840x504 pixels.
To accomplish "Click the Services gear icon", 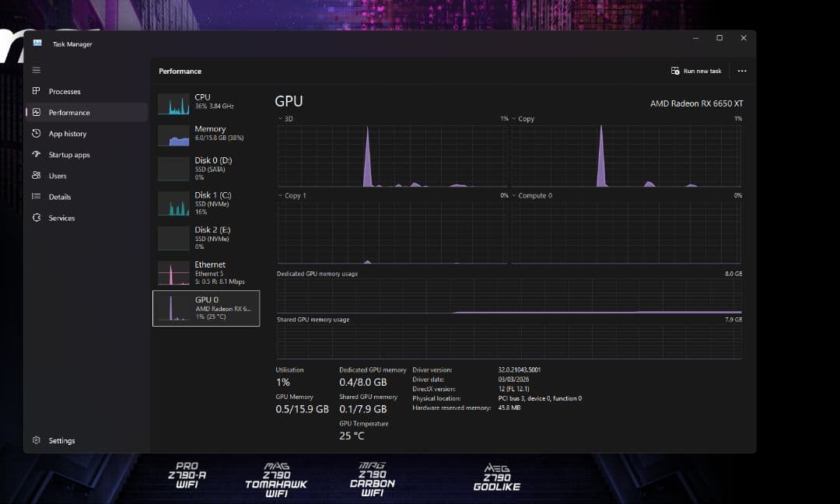I will click(37, 218).
